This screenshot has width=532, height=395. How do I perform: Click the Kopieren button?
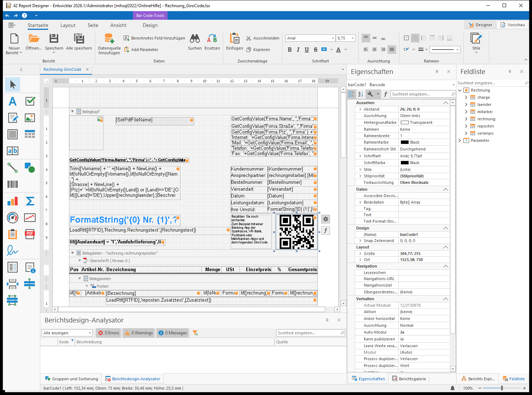[258, 50]
